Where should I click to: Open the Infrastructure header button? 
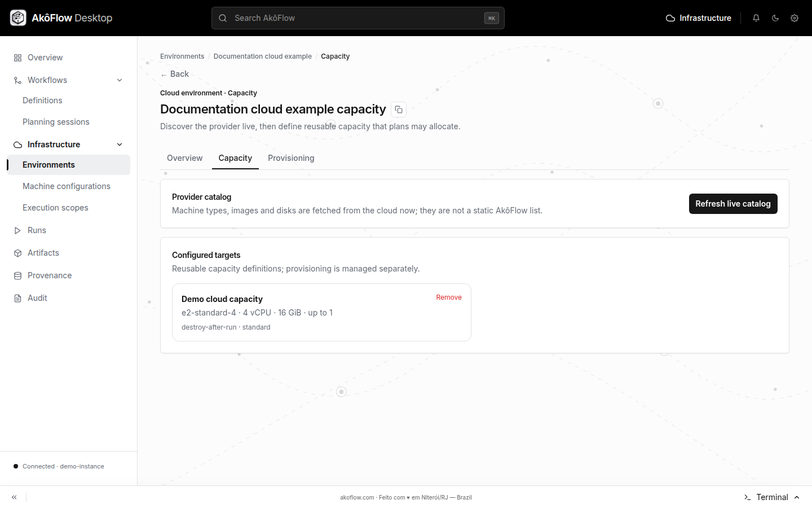[x=699, y=18]
